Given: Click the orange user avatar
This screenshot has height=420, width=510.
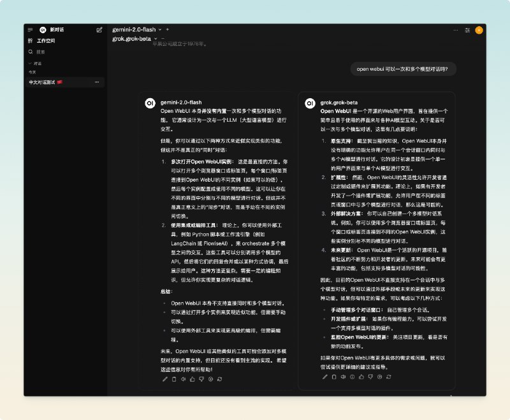Looking at the screenshot, I should (479, 29).
